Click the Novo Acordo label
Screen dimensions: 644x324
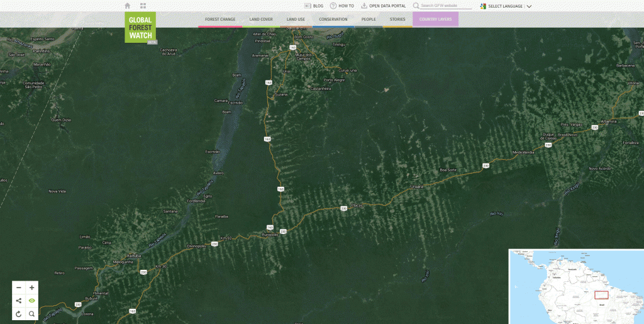pyautogui.click(x=599, y=169)
